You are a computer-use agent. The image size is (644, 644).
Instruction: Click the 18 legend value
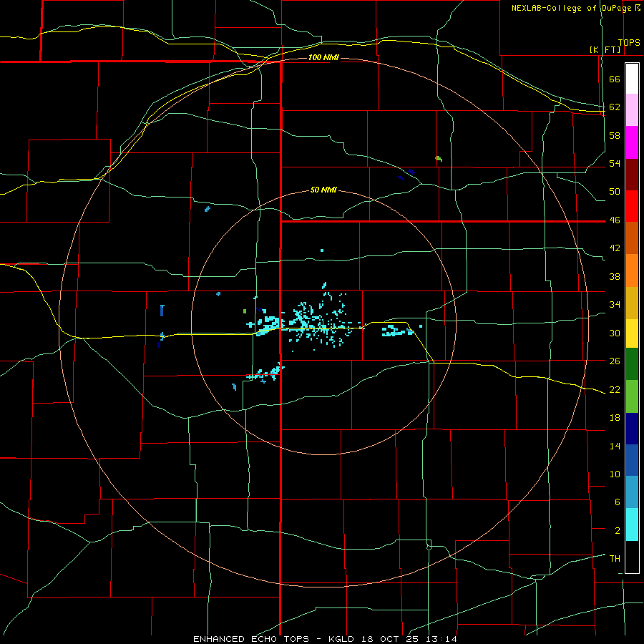coord(615,418)
